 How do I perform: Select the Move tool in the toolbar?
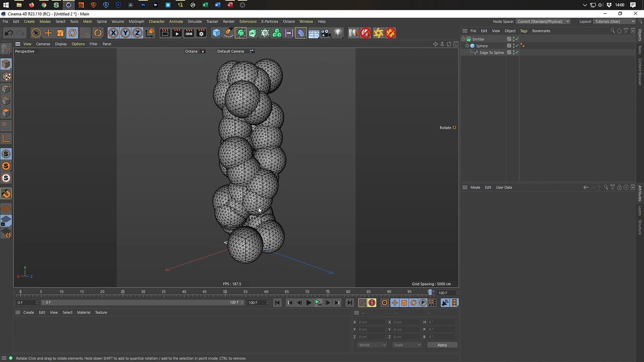pyautogui.click(x=48, y=33)
